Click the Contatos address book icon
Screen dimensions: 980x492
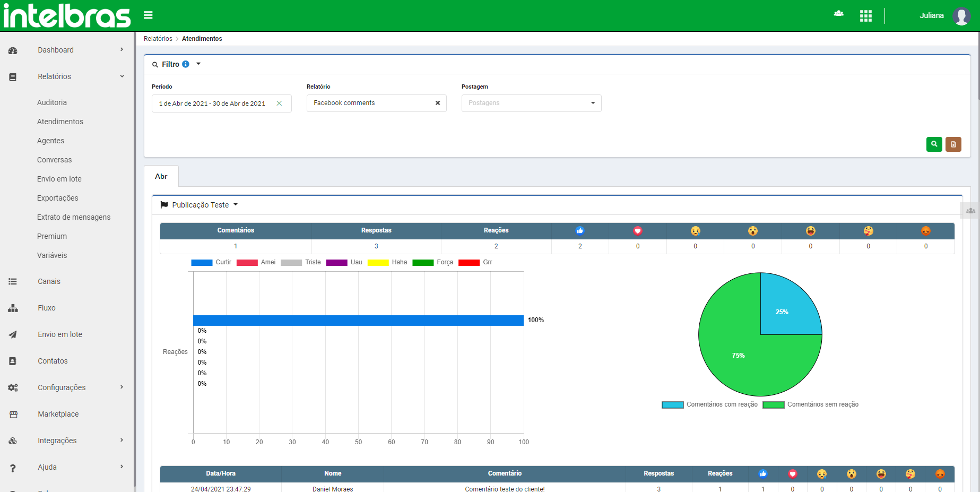tap(13, 361)
